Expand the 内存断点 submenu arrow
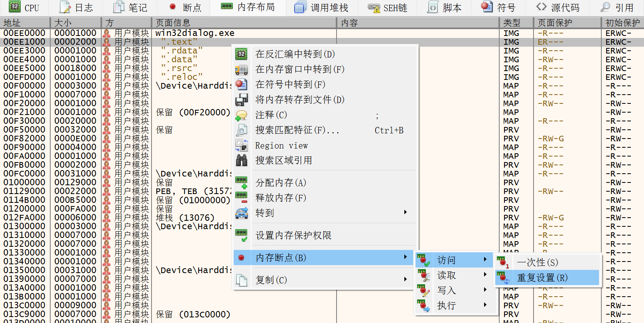 pyautogui.click(x=406, y=257)
